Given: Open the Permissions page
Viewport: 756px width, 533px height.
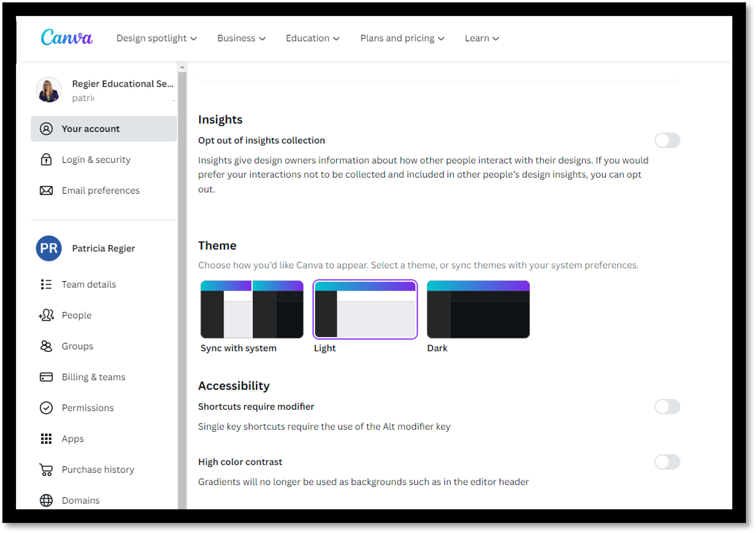Looking at the screenshot, I should (x=104, y=408).
